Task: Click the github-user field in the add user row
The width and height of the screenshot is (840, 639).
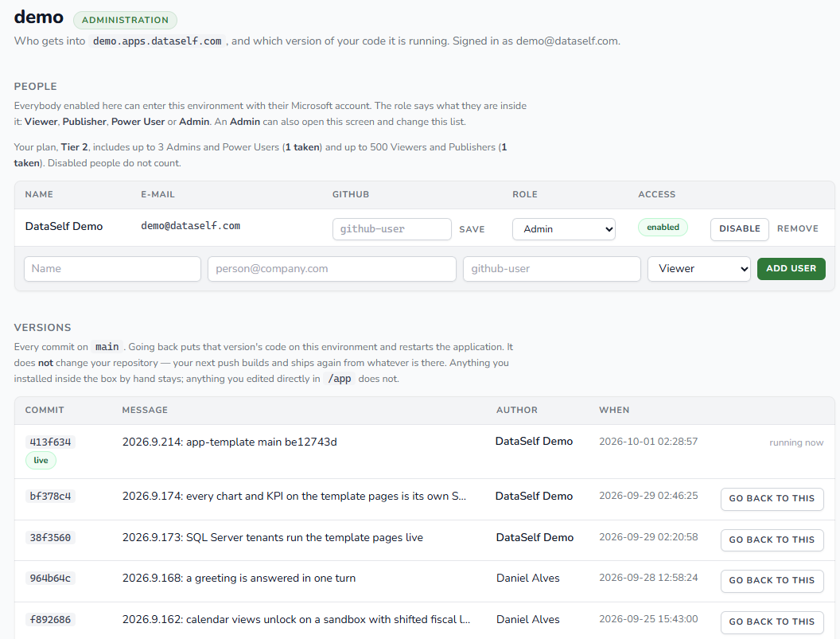Action: point(552,269)
